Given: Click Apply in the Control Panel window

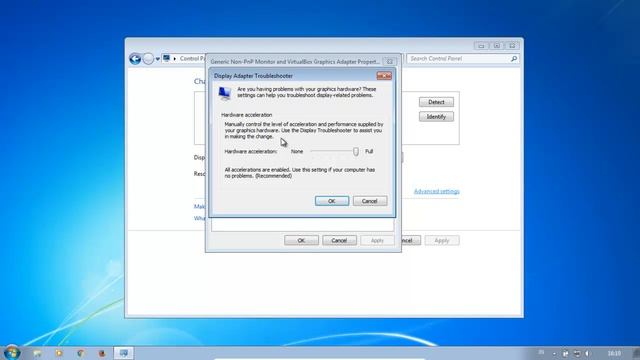Looking at the screenshot, I should pos(442,240).
